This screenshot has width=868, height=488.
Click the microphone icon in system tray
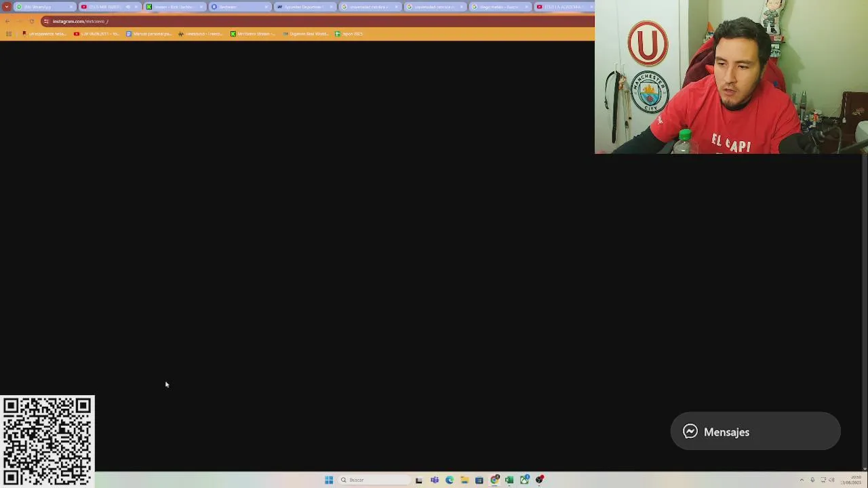point(812,480)
